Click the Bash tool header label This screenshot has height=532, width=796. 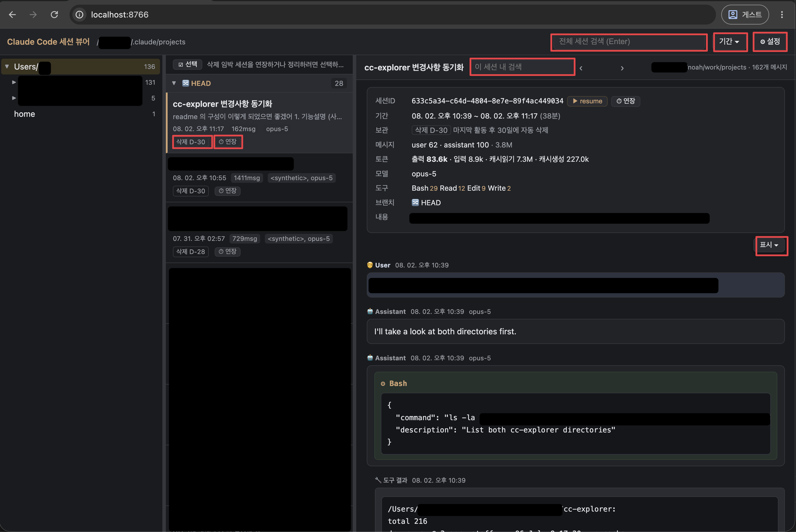click(398, 383)
